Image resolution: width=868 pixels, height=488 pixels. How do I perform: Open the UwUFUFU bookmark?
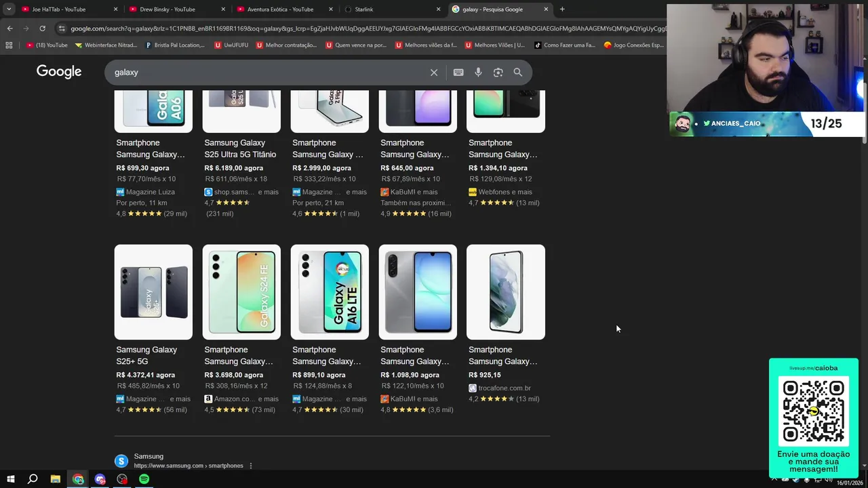tap(231, 45)
